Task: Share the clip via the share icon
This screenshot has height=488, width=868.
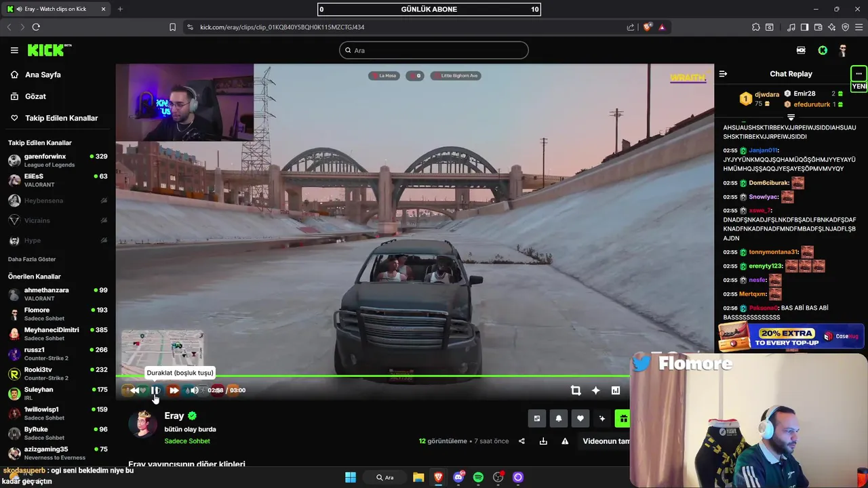Action: [x=521, y=441]
